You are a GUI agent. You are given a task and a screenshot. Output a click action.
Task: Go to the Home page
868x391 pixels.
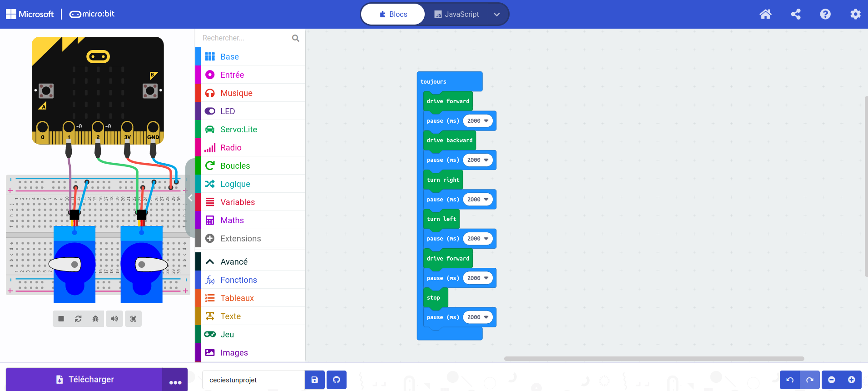[x=765, y=14]
